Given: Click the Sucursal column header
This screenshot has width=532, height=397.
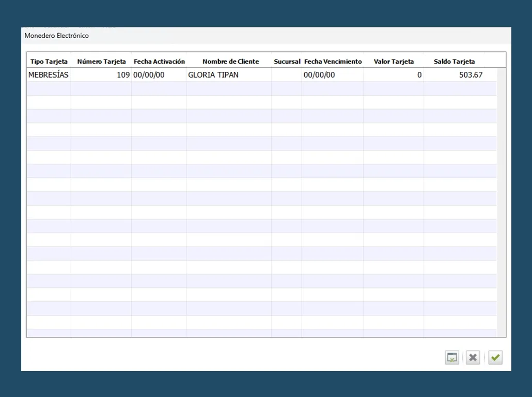Looking at the screenshot, I should (287, 62).
